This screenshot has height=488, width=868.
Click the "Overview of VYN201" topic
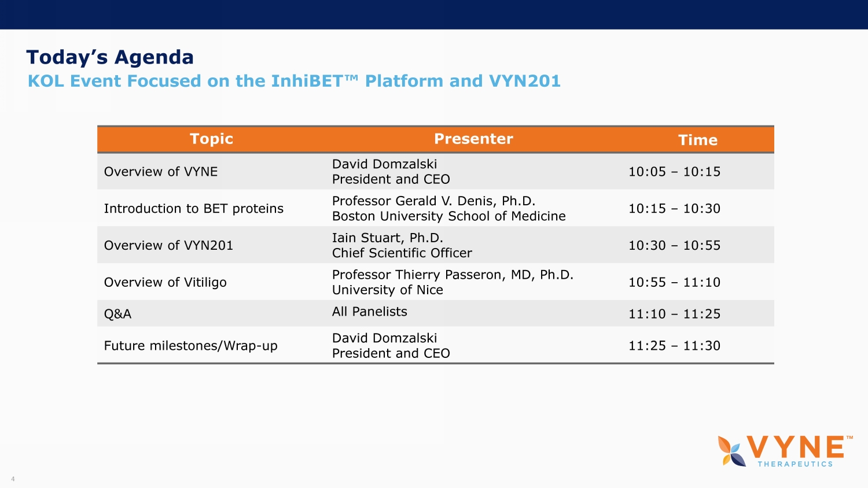pyautogui.click(x=168, y=246)
